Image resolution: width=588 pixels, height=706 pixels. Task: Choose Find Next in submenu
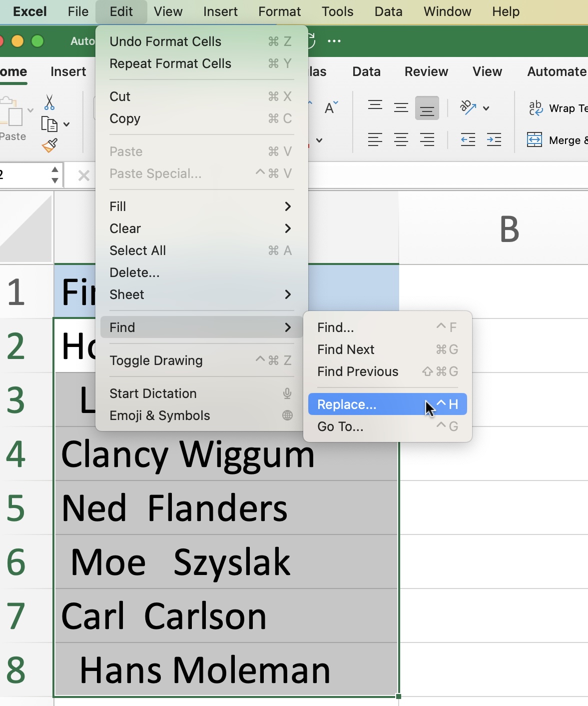click(388, 349)
